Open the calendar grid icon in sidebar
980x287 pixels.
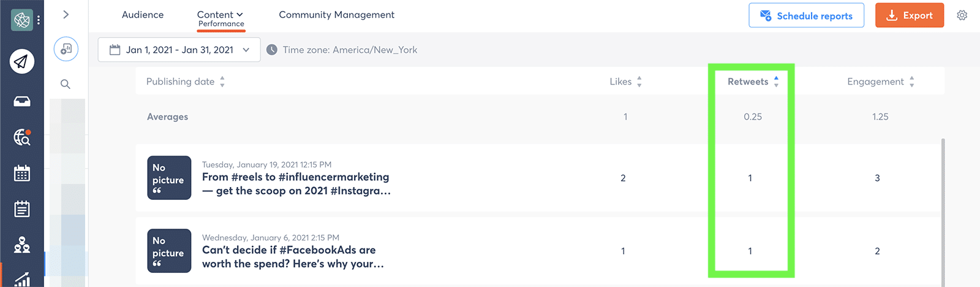coord(22,174)
